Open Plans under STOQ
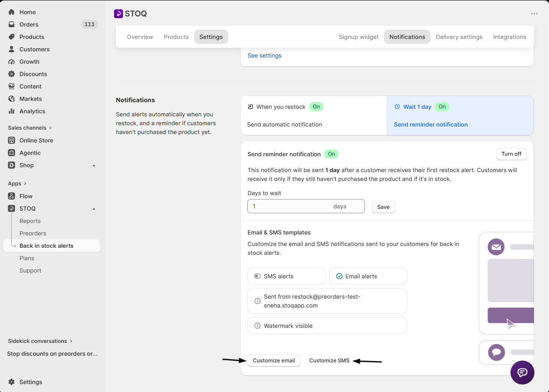Image resolution: width=549 pixels, height=392 pixels. pyautogui.click(x=27, y=258)
